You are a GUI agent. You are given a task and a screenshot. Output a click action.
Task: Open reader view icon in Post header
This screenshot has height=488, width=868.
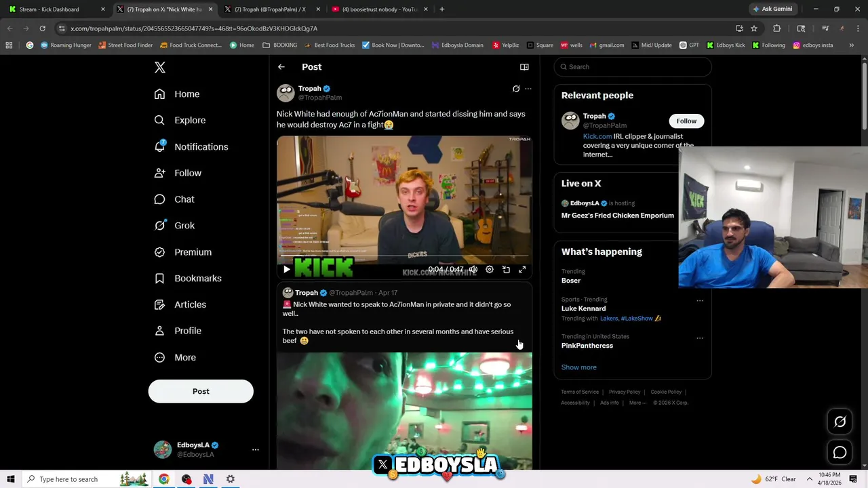[524, 67]
